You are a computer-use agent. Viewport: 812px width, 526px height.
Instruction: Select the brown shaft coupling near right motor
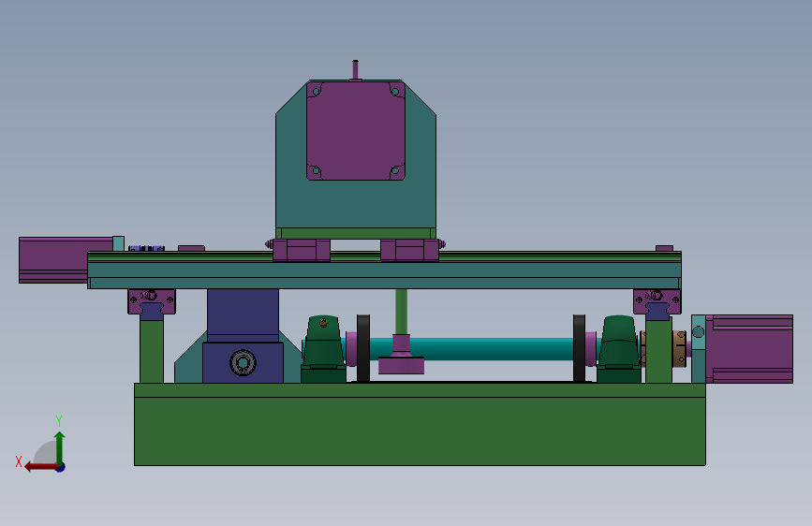[679, 348]
